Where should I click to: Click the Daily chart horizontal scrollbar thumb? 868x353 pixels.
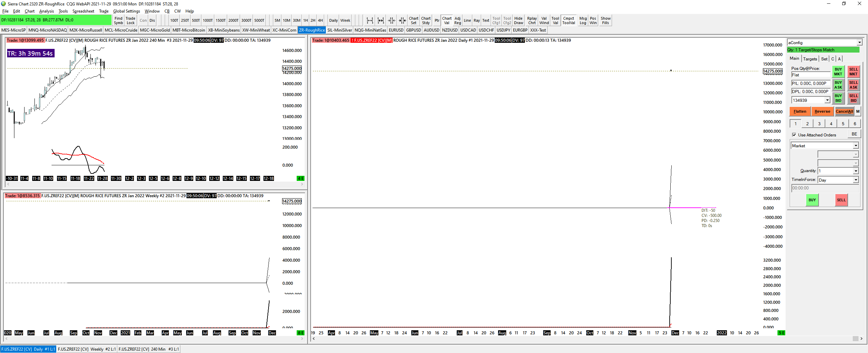[x=855, y=338]
